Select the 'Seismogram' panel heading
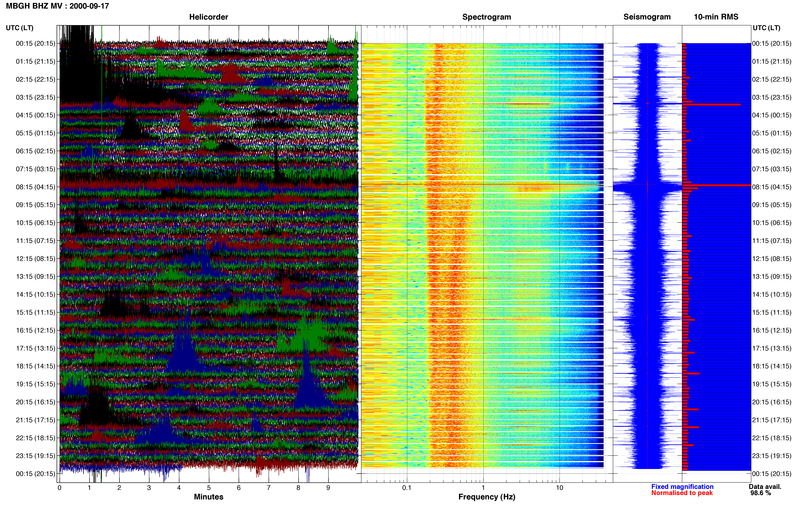 [647, 17]
